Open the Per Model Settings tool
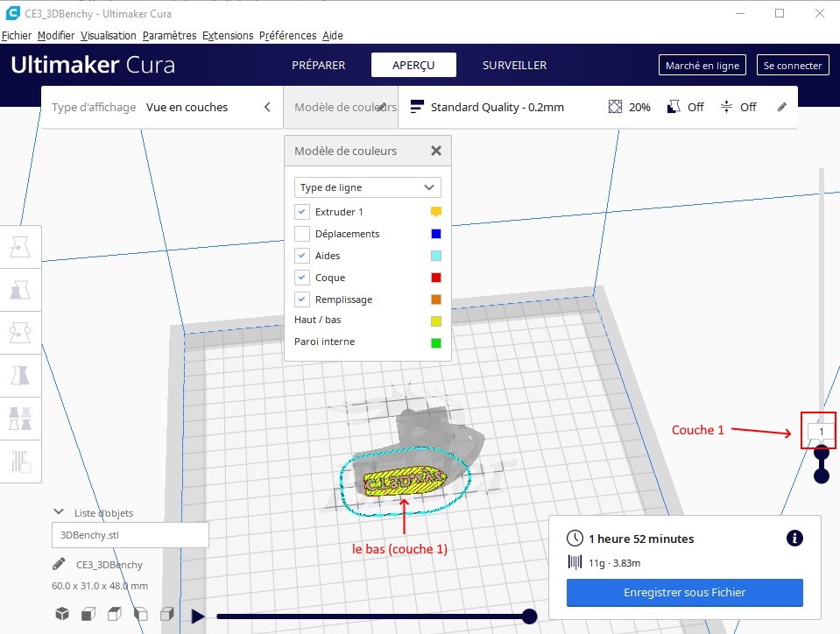This screenshot has height=634, width=840. click(20, 419)
